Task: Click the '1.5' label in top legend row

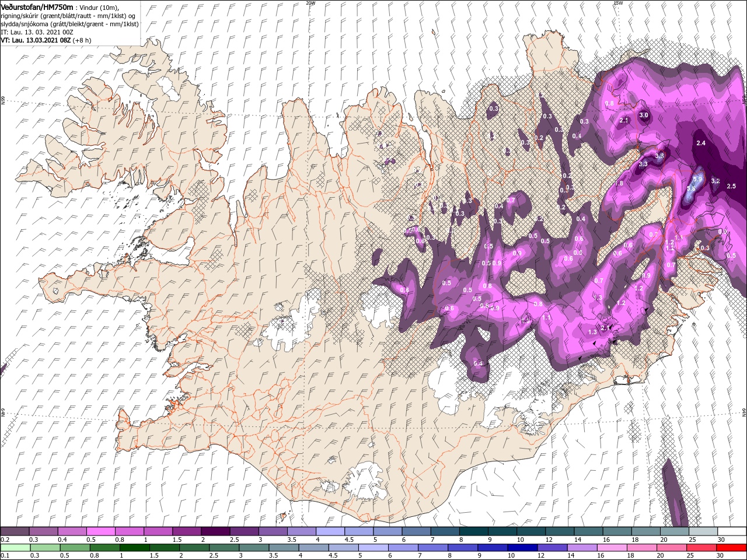Action: pyautogui.click(x=177, y=539)
